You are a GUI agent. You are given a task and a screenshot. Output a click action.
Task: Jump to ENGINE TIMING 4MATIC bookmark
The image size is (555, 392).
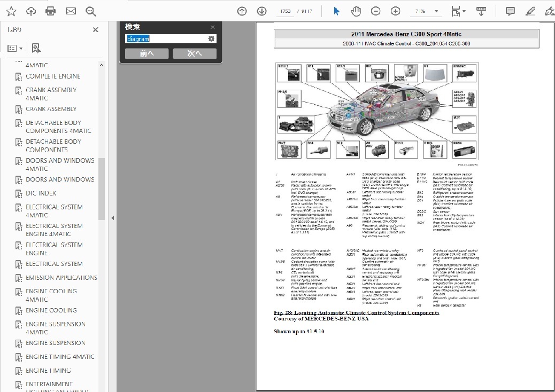[60, 357]
